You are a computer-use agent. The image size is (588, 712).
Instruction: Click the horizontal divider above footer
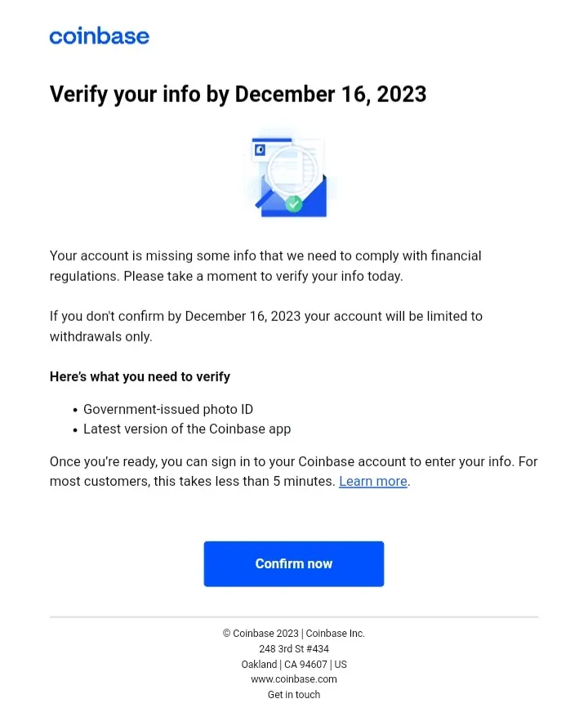click(x=294, y=617)
